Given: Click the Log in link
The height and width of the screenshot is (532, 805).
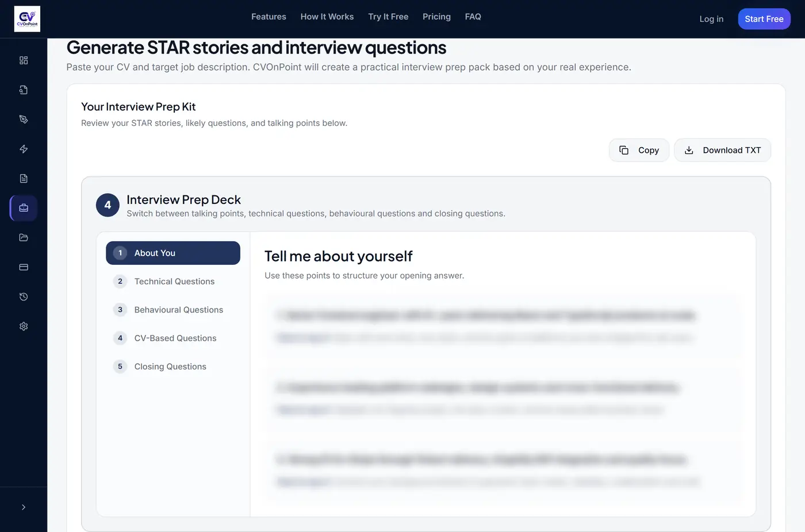Looking at the screenshot, I should [711, 19].
